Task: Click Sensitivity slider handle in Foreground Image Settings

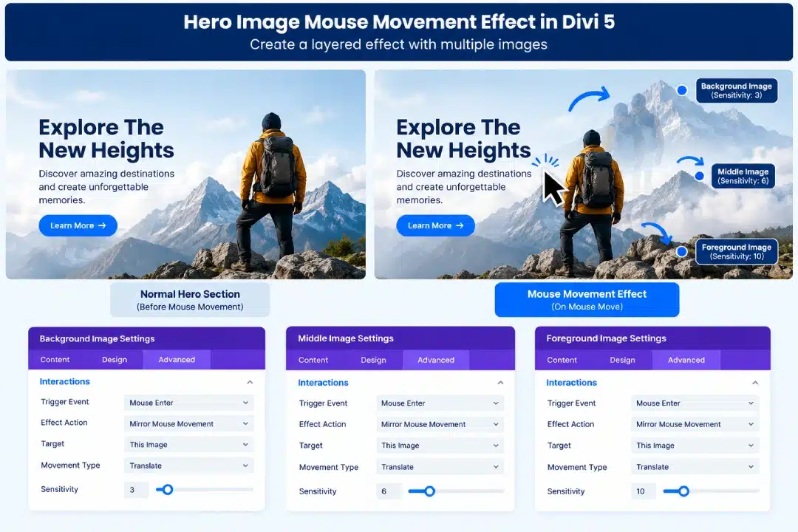Action: [683, 491]
